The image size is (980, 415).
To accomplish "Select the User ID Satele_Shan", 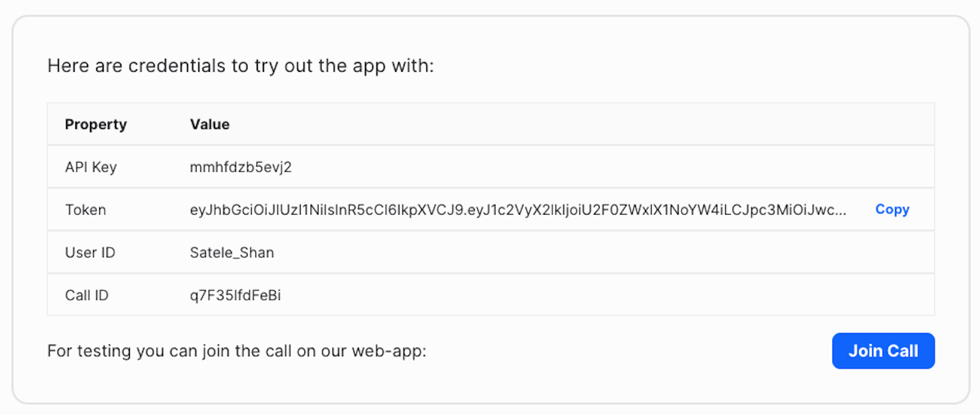I will pyautogui.click(x=232, y=252).
